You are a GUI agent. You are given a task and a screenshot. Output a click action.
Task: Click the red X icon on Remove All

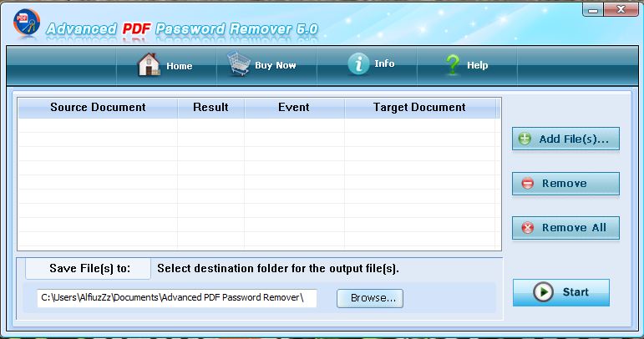(527, 227)
